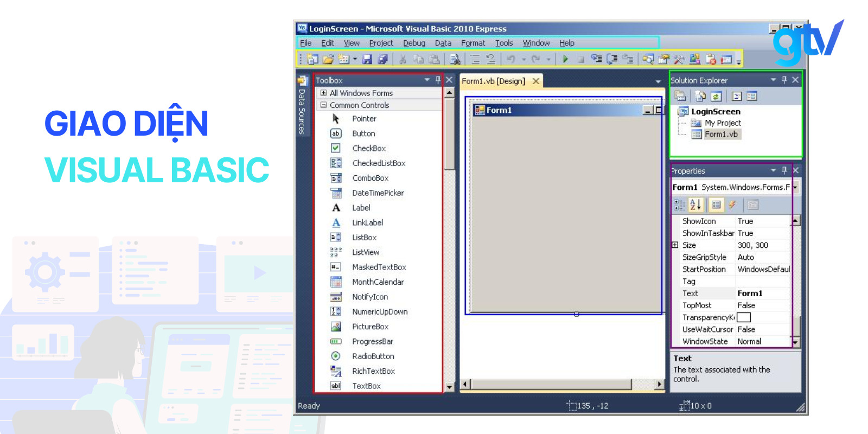868x434 pixels.
Task: Toggle Alphabetical sort in Properties panel
Action: (x=695, y=205)
